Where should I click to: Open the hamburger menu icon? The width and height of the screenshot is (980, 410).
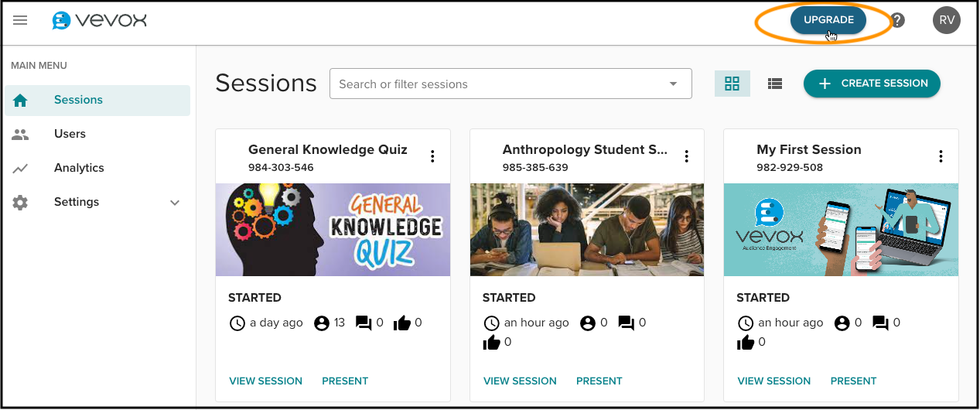tap(20, 20)
